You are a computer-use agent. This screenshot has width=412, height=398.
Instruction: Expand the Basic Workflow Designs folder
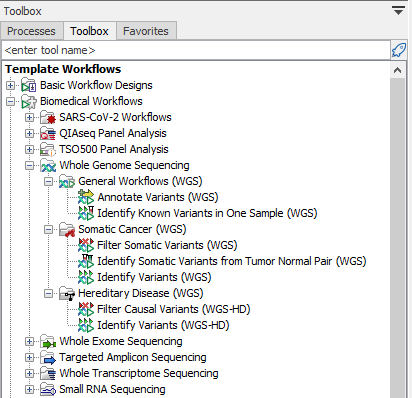tap(10, 85)
